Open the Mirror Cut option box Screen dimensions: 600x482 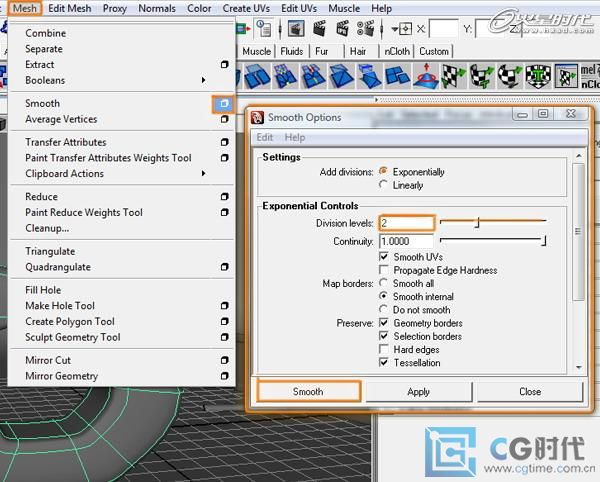(224, 360)
